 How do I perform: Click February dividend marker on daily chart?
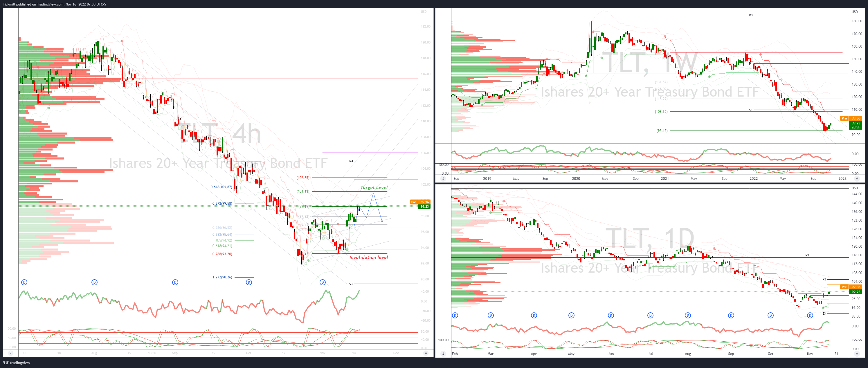[x=455, y=316]
